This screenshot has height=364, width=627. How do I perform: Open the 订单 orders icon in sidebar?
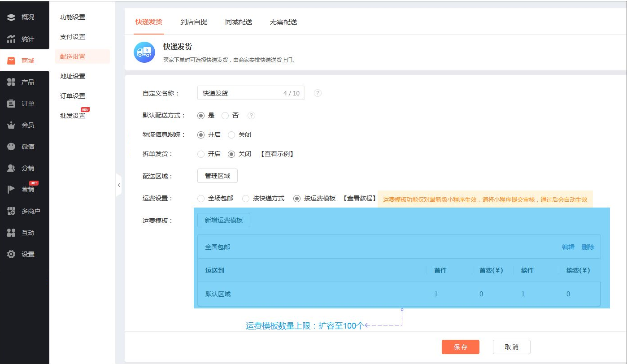pos(11,104)
